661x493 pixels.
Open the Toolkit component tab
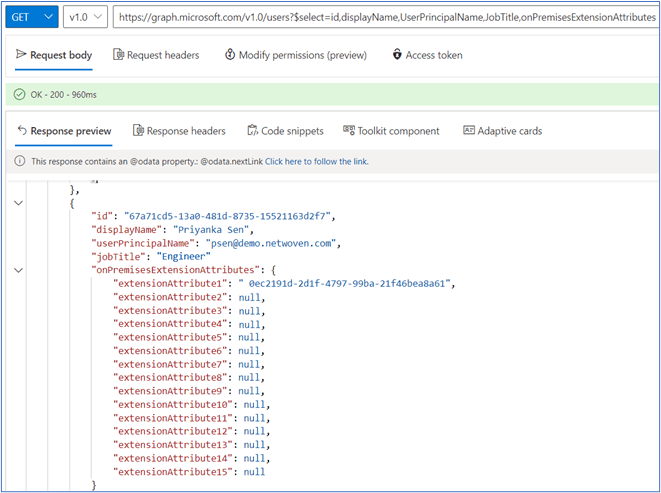pos(391,131)
